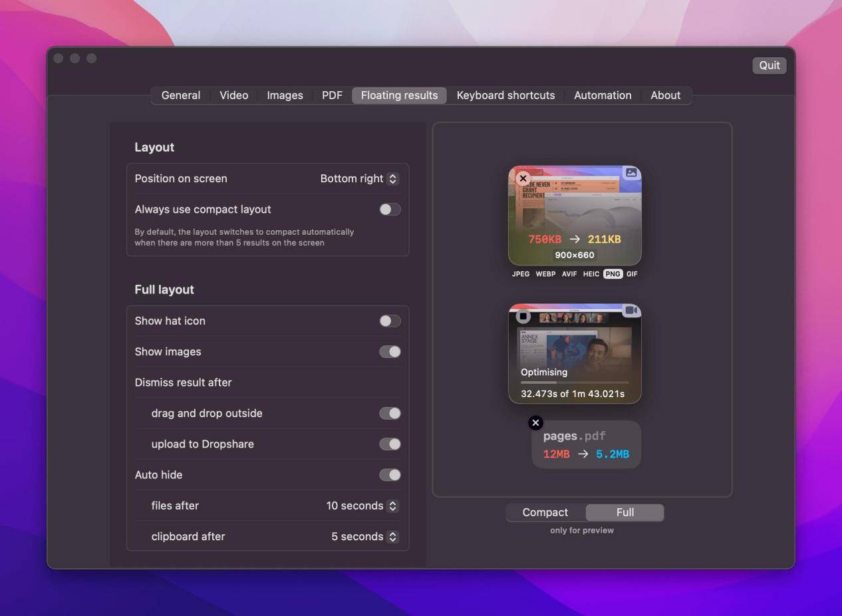Convert the image to HEIC
The width and height of the screenshot is (842, 616).
tap(591, 274)
